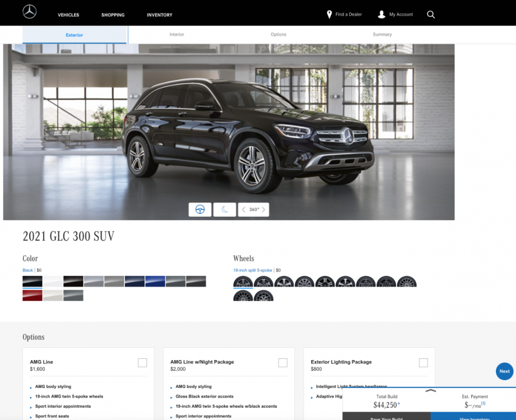Image resolution: width=516 pixels, height=420 pixels.
Task: Choose the red paint color swatch
Action: tap(32, 295)
